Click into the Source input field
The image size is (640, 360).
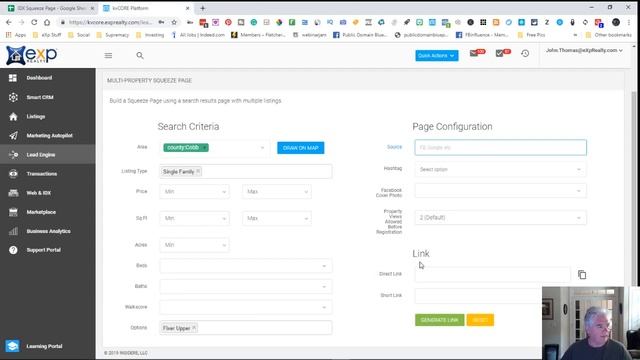click(500, 147)
